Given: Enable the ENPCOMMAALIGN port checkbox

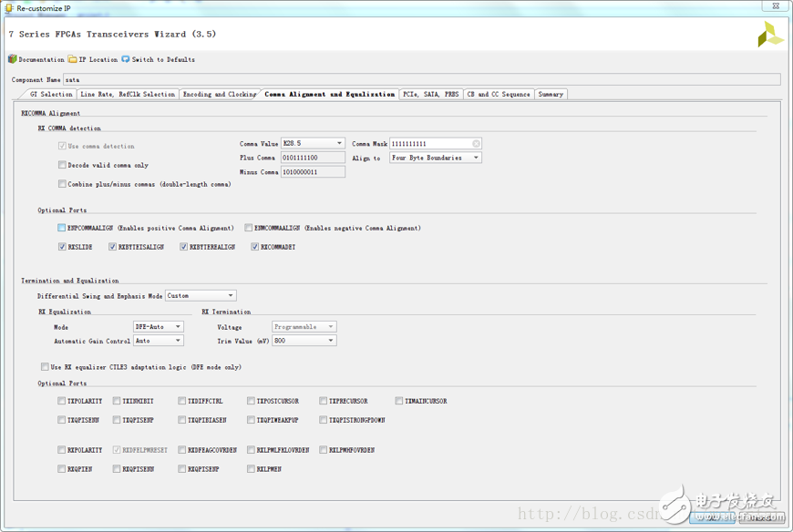Looking at the screenshot, I should tap(62, 228).
